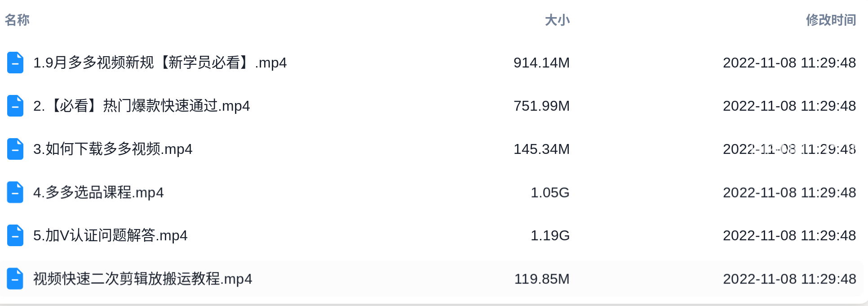Sort by 名称 column header
This screenshot has width=868, height=306.
pyautogui.click(x=17, y=20)
